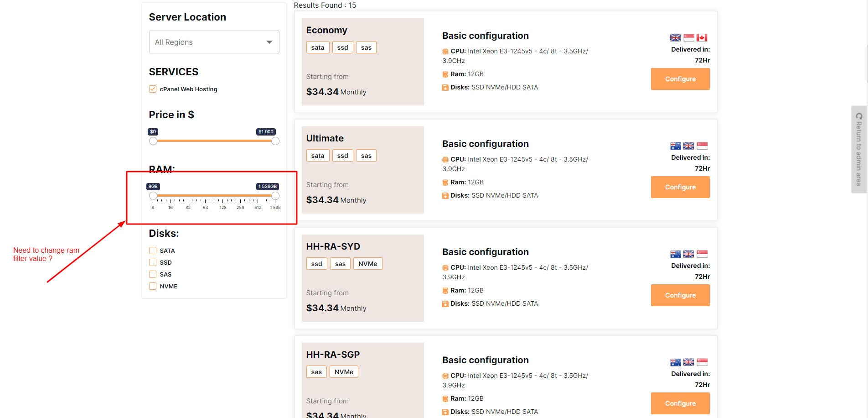
Task: Uncheck the cPanel Web Hosting checkbox
Action: click(x=153, y=89)
